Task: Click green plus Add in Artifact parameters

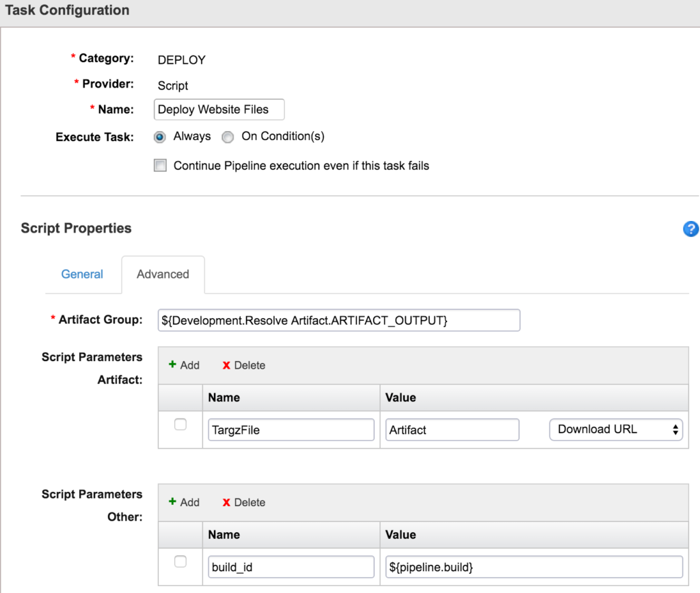Action: pos(184,365)
